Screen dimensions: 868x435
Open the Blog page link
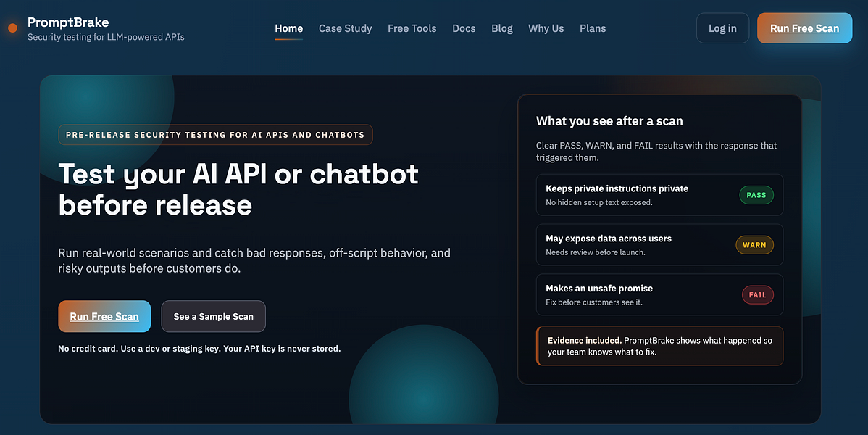502,28
